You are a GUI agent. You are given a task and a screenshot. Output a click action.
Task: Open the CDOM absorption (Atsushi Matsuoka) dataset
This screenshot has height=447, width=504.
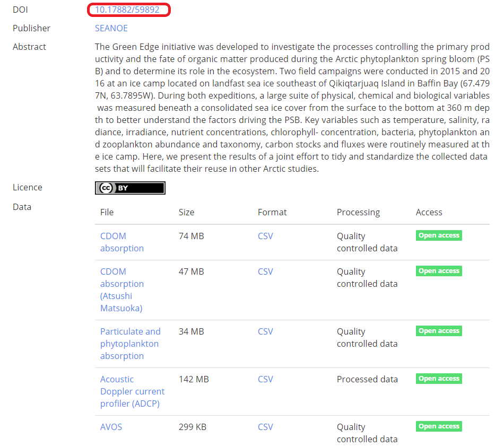(x=121, y=290)
